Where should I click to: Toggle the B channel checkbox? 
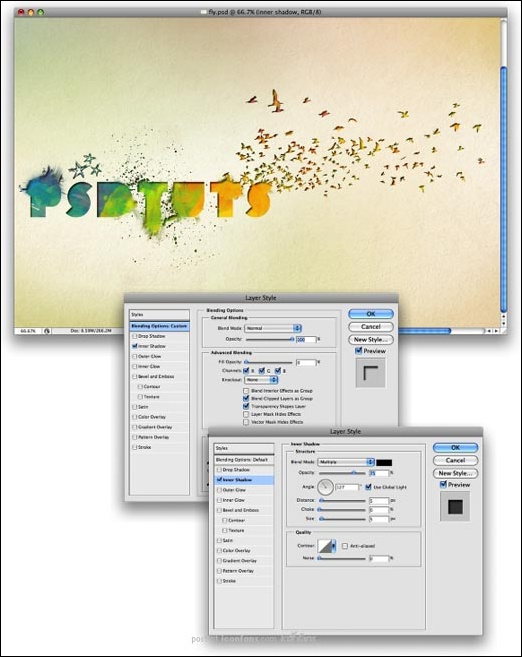click(278, 370)
